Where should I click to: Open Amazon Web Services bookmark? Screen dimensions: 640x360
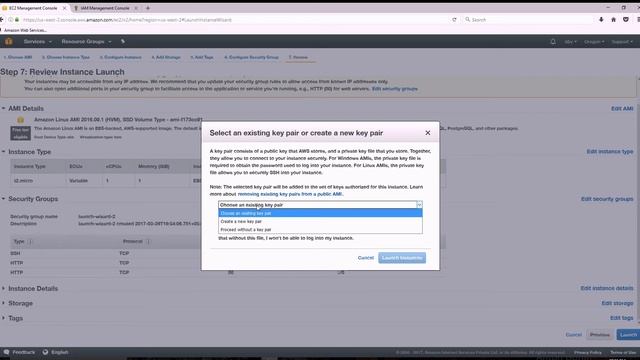24,30
